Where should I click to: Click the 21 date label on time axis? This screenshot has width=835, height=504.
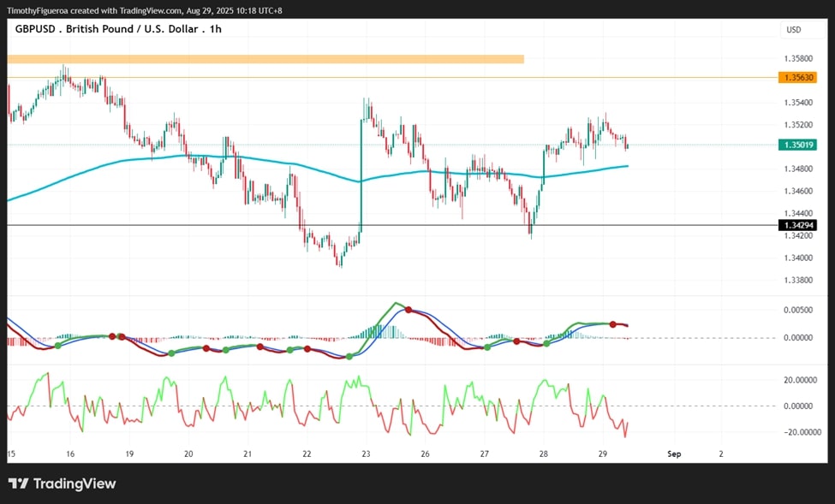pyautogui.click(x=248, y=454)
